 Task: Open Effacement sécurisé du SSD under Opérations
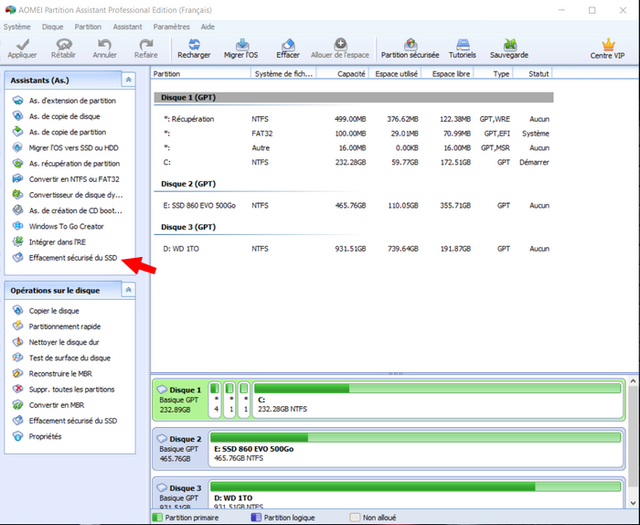[x=73, y=420]
